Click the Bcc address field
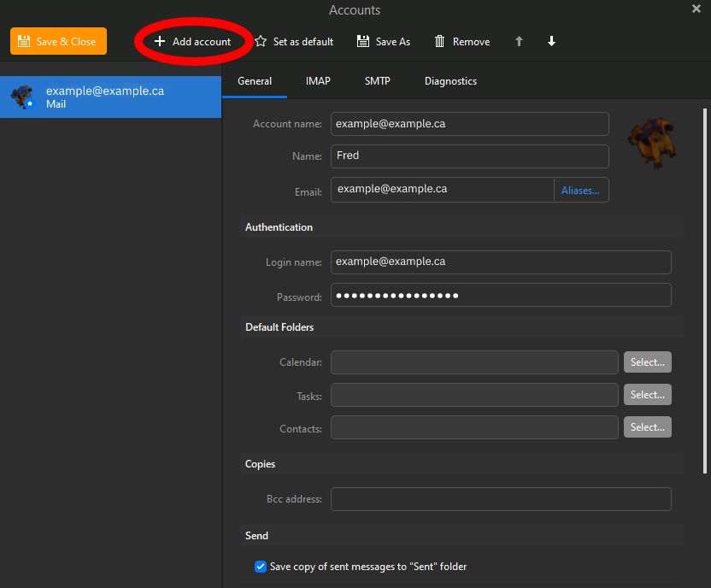Screen dimensions: 711x588 (501, 499)
